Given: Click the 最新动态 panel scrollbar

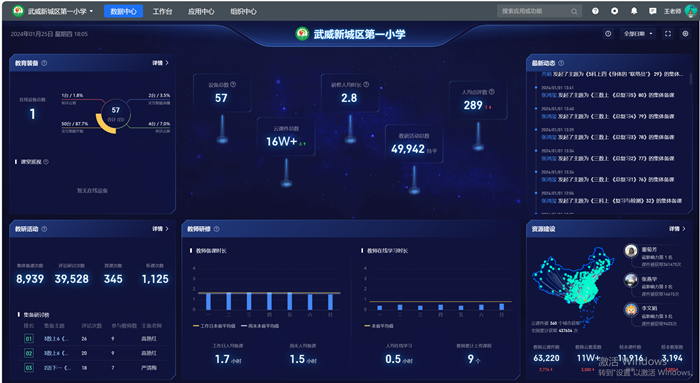Looking at the screenshot, I should (691, 79).
